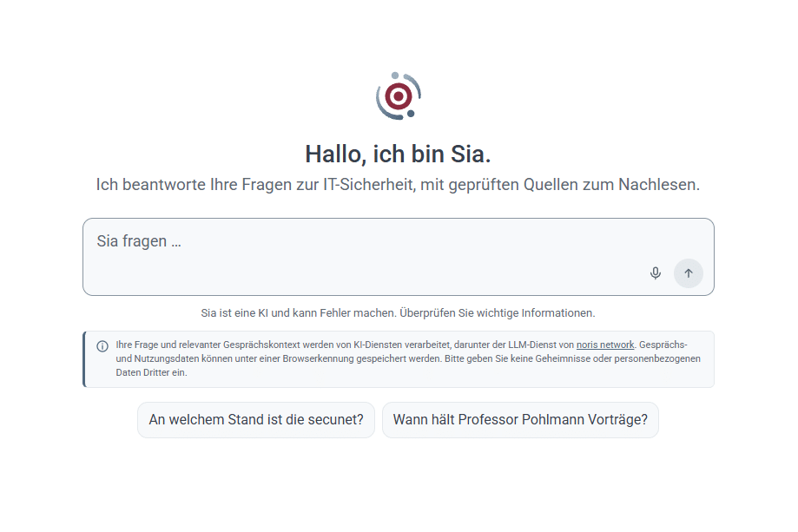Open the noris network link

[x=605, y=345]
